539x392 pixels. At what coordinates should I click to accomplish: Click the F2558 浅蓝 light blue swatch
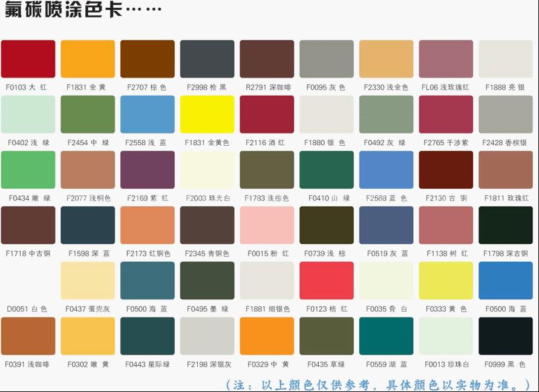point(147,114)
